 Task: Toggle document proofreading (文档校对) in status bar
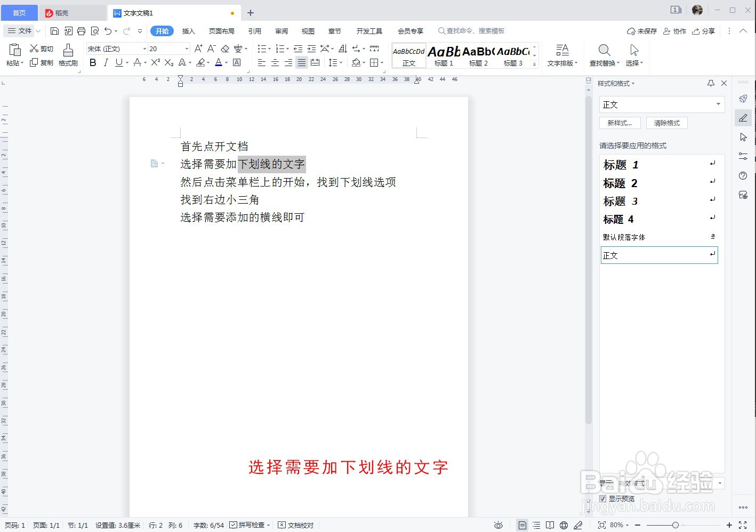[x=296, y=525]
